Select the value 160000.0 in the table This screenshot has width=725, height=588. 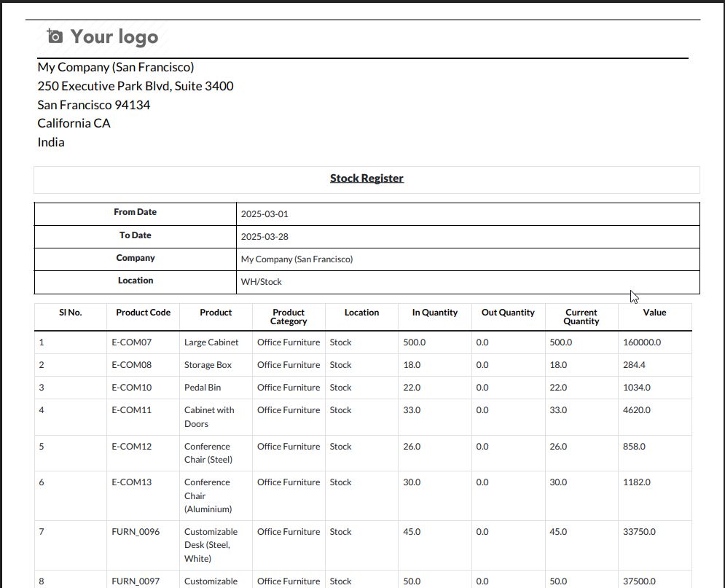tap(641, 342)
